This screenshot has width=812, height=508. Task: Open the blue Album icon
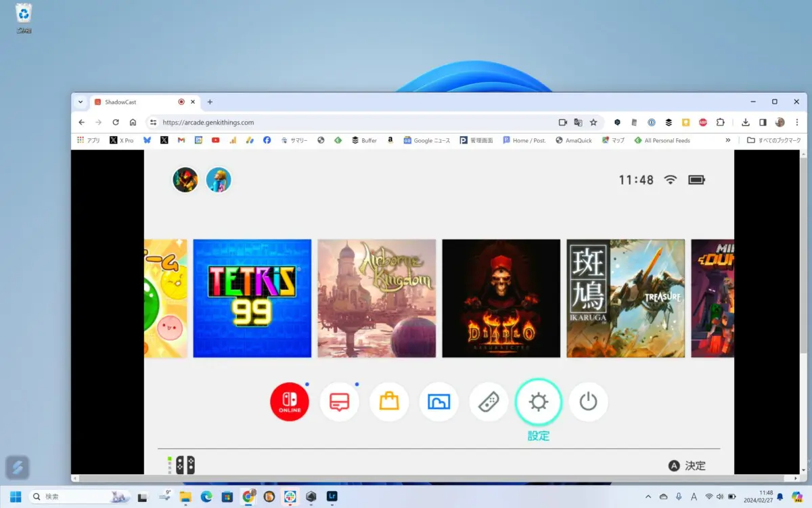click(439, 402)
